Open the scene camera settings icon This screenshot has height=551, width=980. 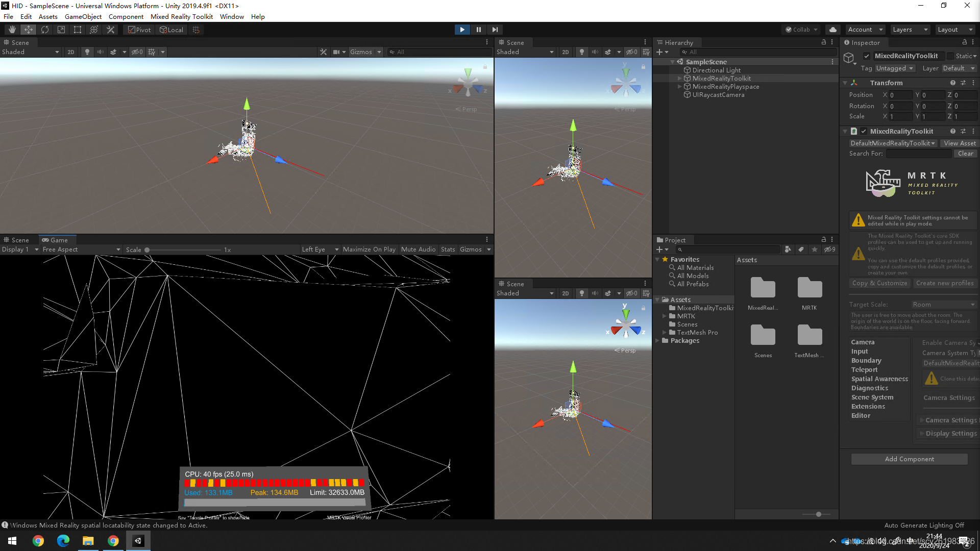(x=336, y=52)
